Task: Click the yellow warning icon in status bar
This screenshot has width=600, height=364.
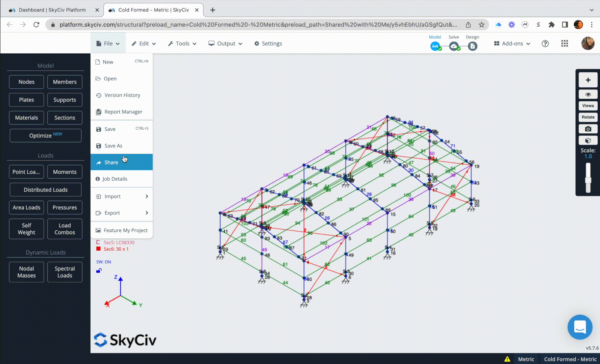Action: (507, 359)
